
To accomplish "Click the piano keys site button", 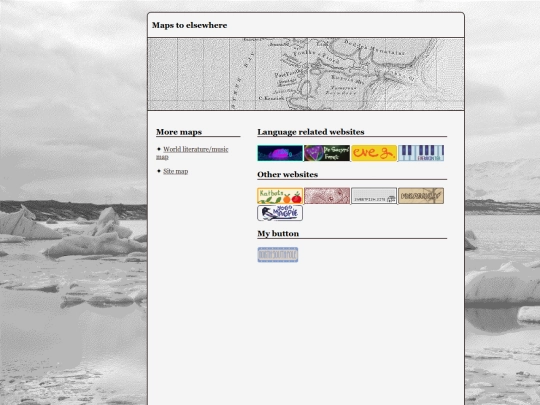I will click(x=421, y=153).
